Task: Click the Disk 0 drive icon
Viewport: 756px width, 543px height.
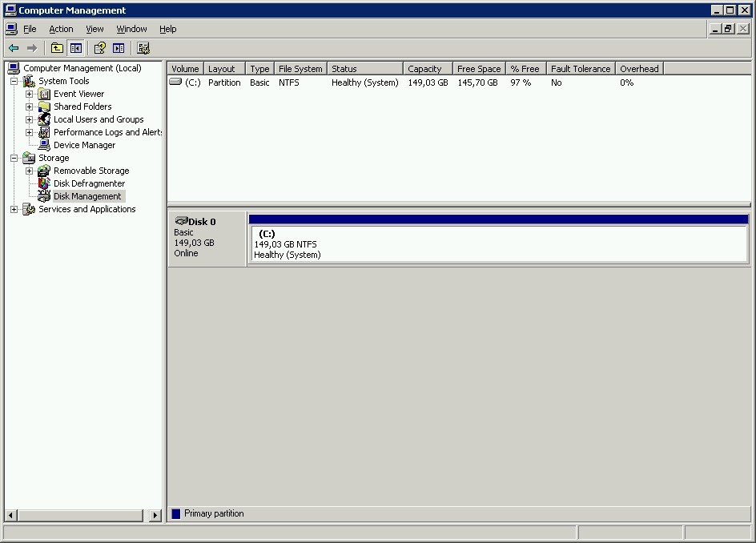Action: (x=181, y=221)
